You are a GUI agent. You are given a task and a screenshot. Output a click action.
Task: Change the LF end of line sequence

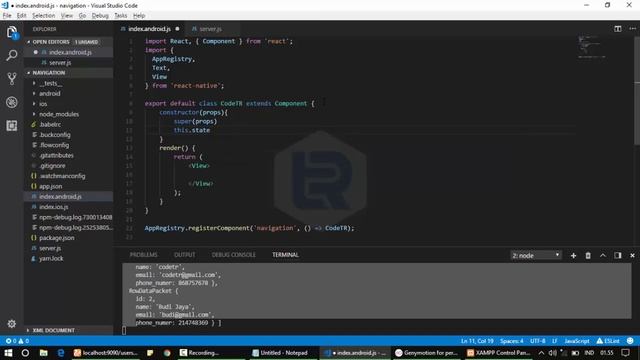(x=554, y=341)
